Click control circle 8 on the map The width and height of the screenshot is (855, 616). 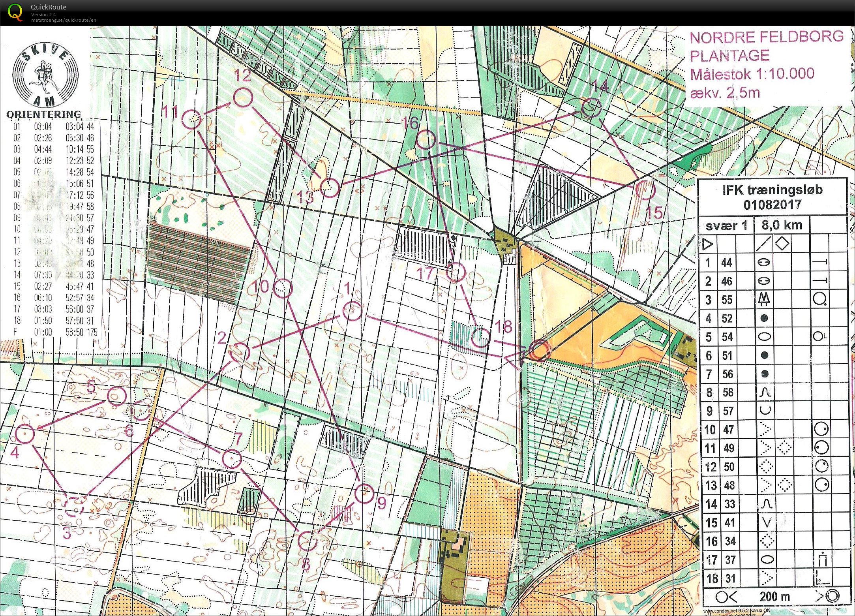click(x=307, y=541)
